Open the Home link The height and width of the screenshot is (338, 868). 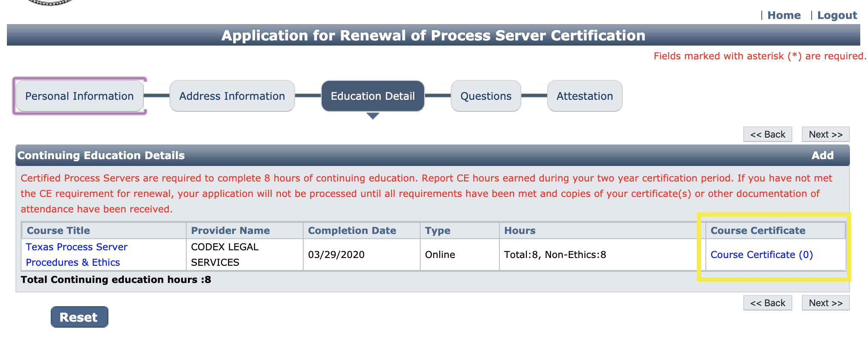784,15
